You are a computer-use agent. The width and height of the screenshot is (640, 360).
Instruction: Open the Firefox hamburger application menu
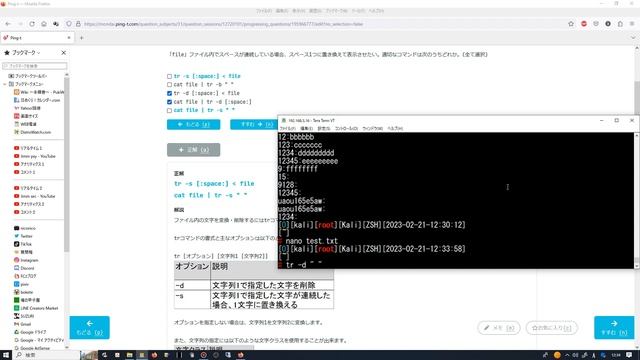[632, 24]
